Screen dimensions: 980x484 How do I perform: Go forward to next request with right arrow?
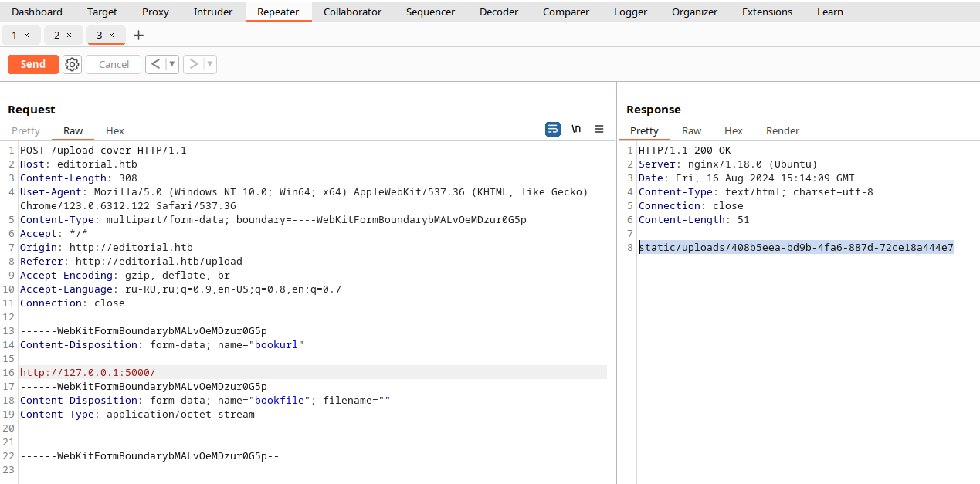pos(194,64)
